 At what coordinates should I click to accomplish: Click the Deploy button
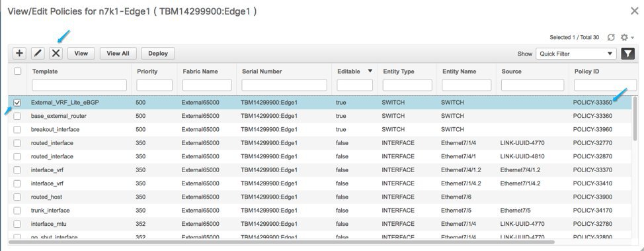pyautogui.click(x=158, y=54)
